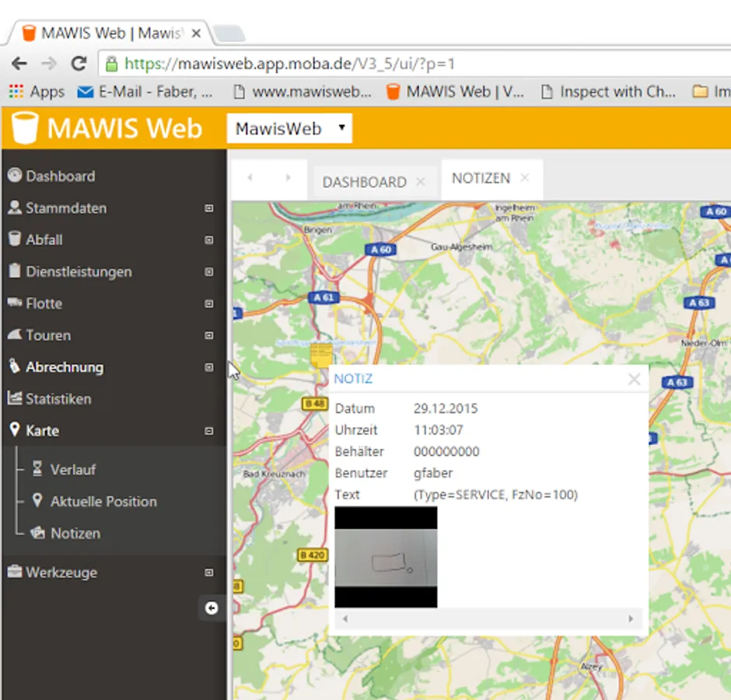Open a new browser tab
The image size is (731, 700).
tap(229, 33)
